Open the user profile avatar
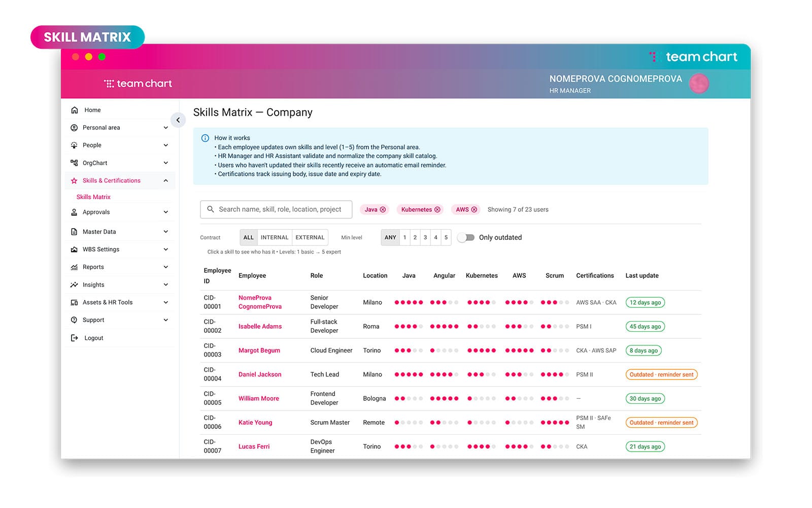Screen dimensions: 812x508 [699, 83]
